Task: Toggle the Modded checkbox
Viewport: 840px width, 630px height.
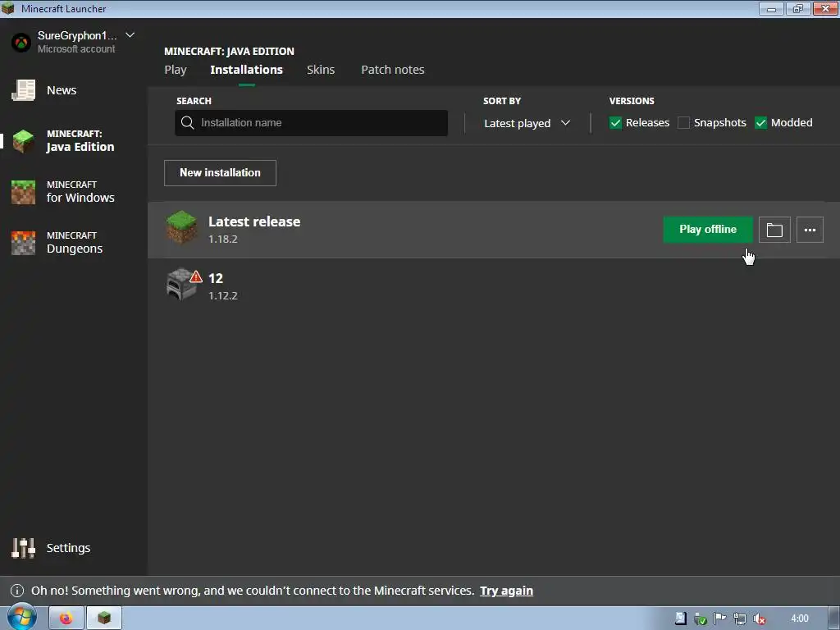Action: tap(760, 123)
